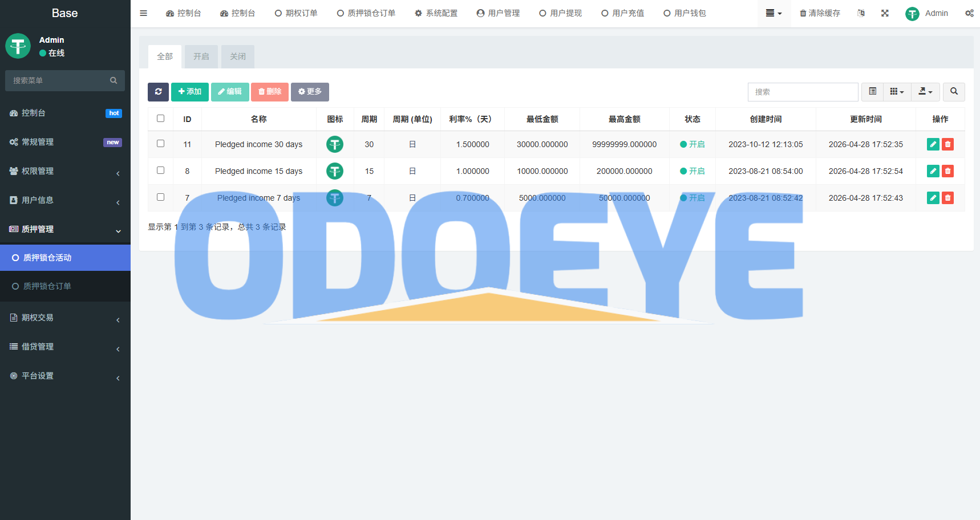Click the 更多 toolbar button
Screen dimensions: 980x520
[310, 92]
